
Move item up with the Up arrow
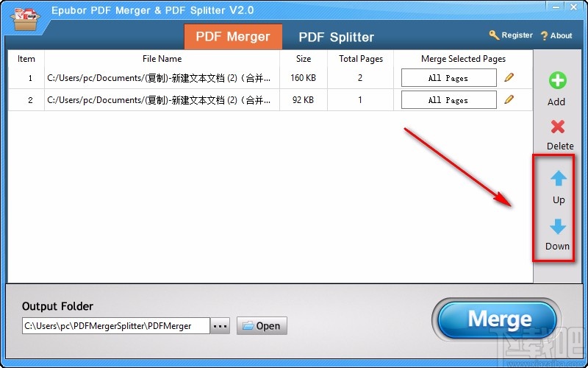(559, 178)
